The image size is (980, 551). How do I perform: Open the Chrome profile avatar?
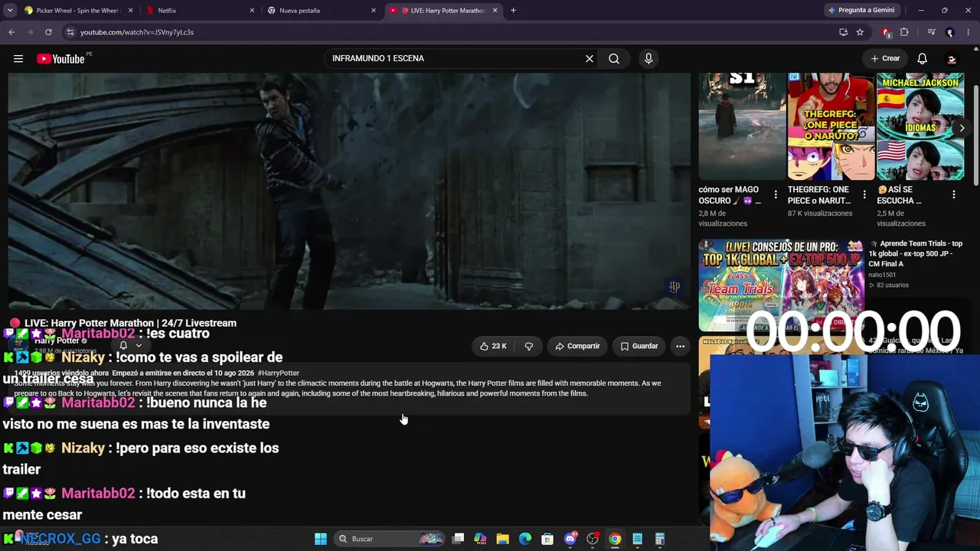click(950, 32)
